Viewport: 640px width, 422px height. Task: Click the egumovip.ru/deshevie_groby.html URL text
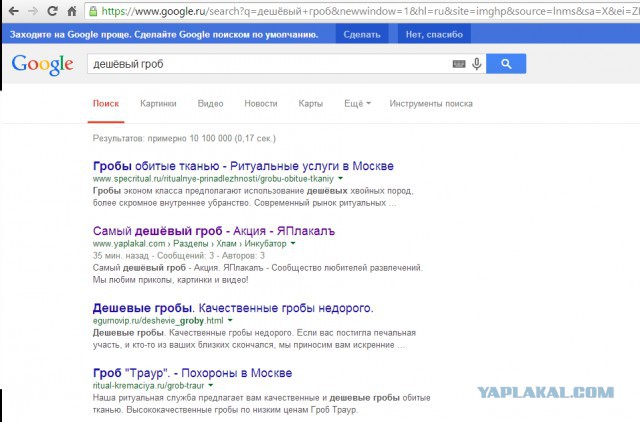pyautogui.click(x=158, y=320)
